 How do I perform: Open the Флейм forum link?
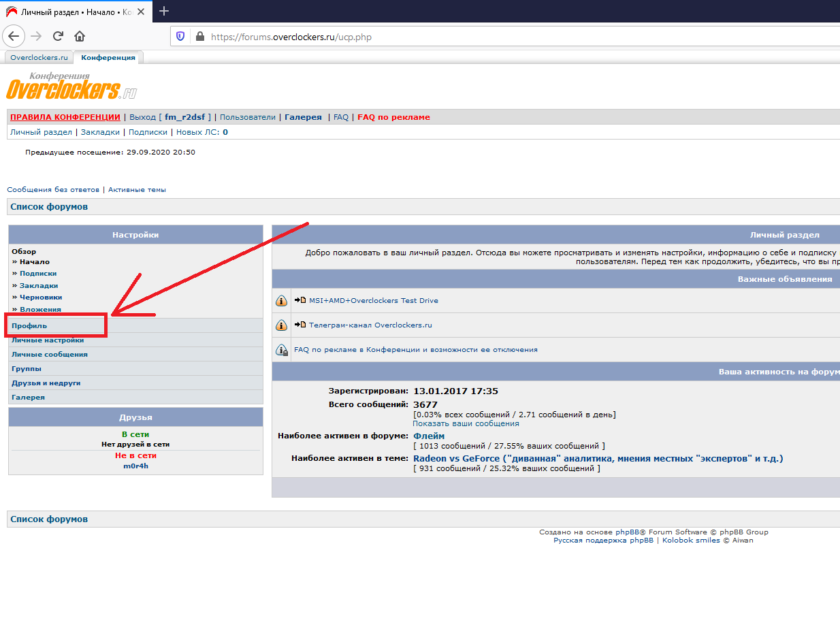coord(429,436)
